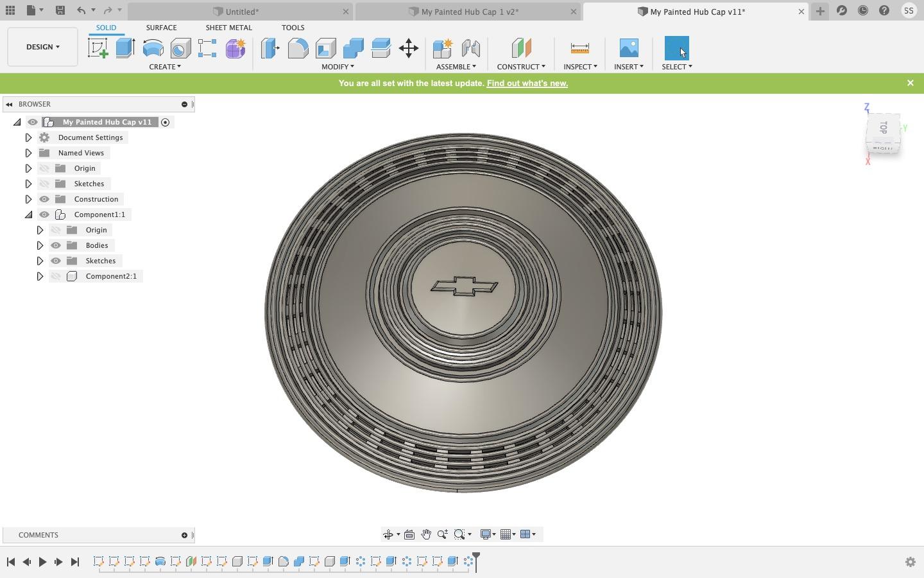Switch to the SURFACE tab

pos(161,28)
